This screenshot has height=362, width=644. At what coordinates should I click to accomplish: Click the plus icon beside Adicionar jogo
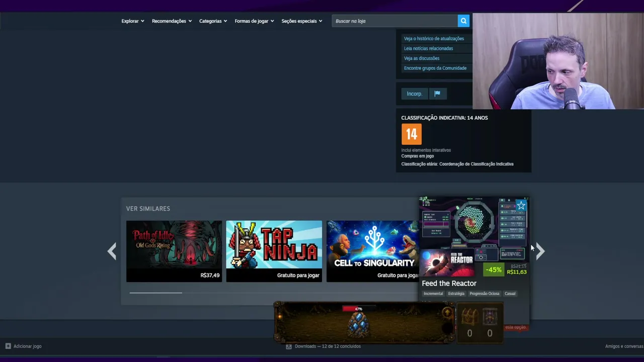click(x=8, y=346)
